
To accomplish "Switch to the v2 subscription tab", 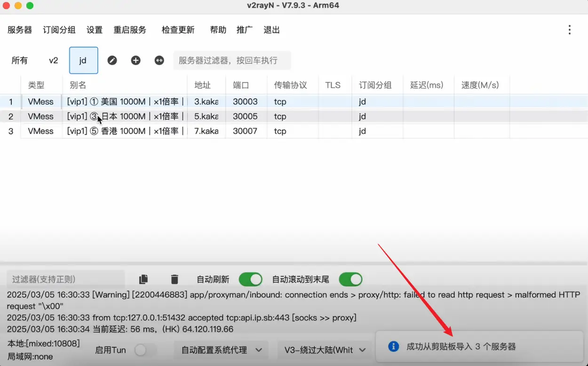I will pyautogui.click(x=54, y=60).
